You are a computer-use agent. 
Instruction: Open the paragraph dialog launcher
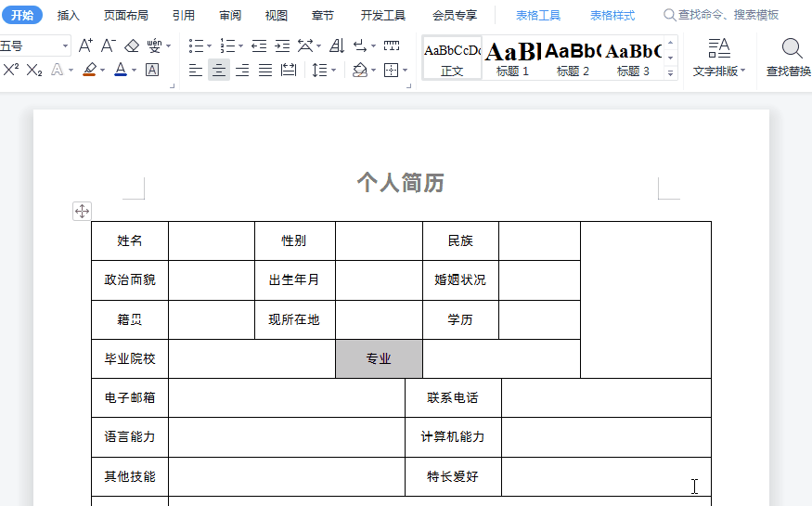coord(409,86)
